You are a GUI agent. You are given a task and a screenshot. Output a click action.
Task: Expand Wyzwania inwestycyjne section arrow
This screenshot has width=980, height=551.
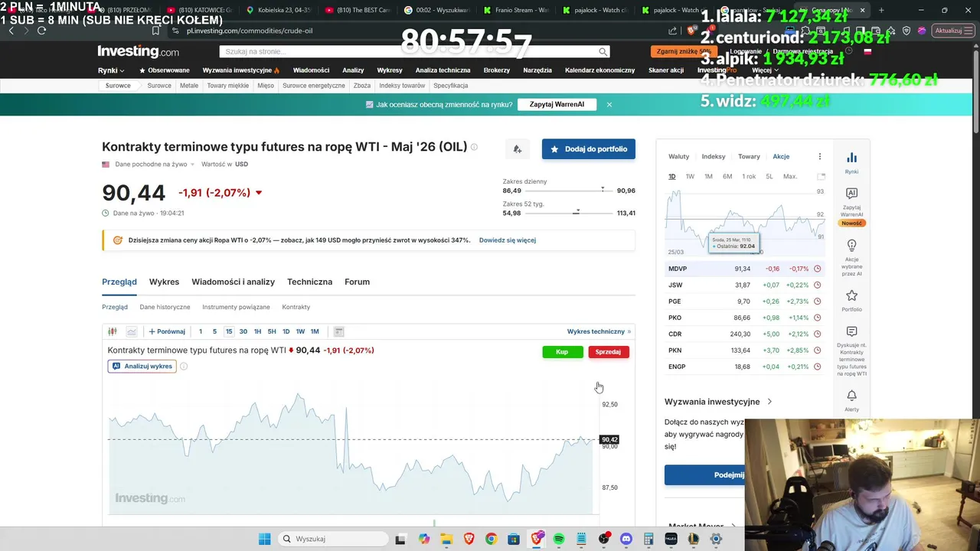pos(769,402)
